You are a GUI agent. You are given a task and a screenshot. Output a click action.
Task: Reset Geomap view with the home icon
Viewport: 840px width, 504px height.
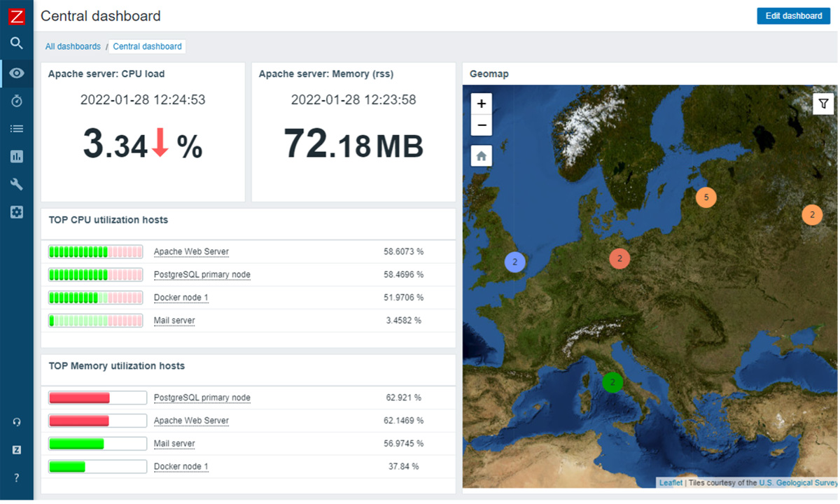pyautogui.click(x=481, y=155)
